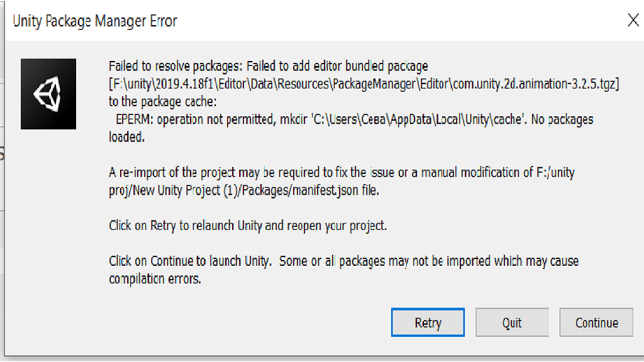Click the 'Click on Continue to launch Unity' sentence

click(x=190, y=261)
